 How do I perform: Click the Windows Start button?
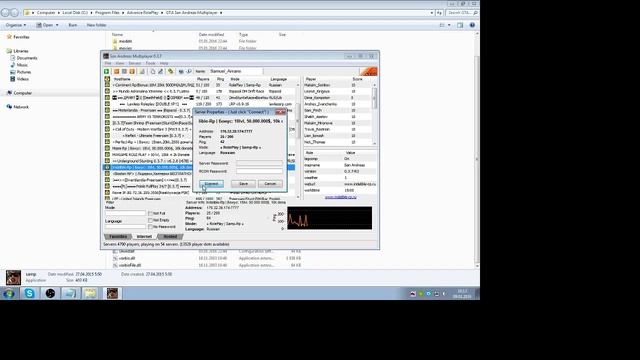pyautogui.click(x=9, y=293)
